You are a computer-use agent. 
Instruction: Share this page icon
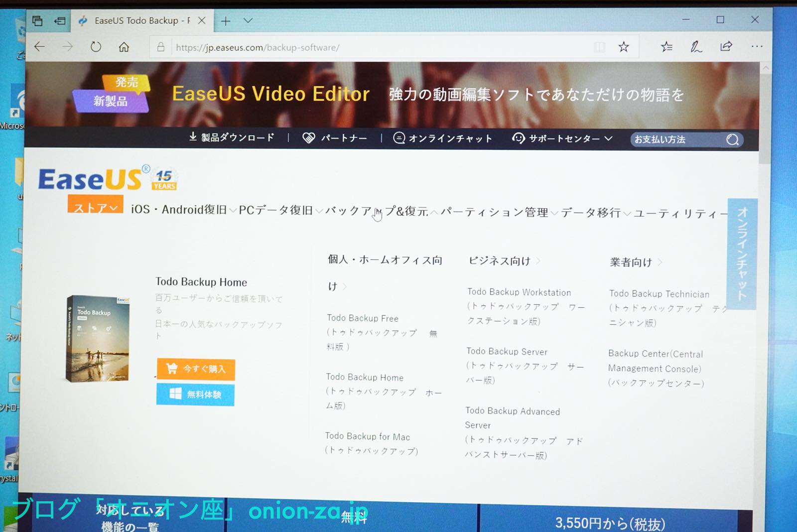[726, 46]
